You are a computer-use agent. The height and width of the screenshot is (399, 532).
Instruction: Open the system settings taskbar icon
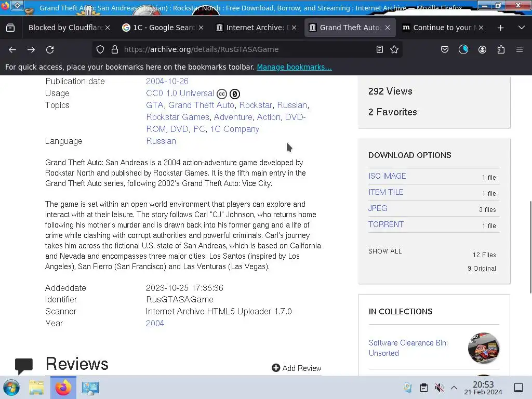tap(90, 388)
